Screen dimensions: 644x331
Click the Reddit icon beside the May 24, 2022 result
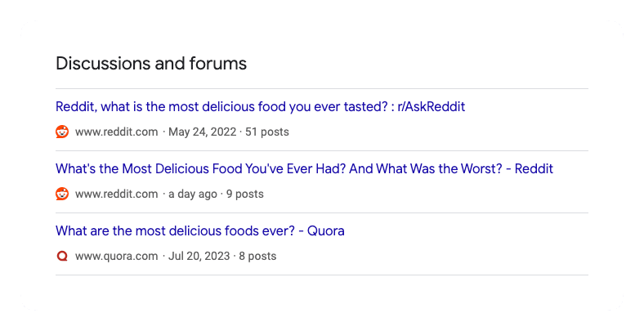(x=62, y=132)
